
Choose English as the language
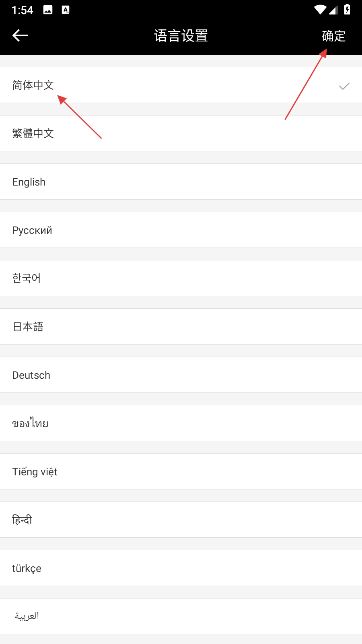click(29, 182)
